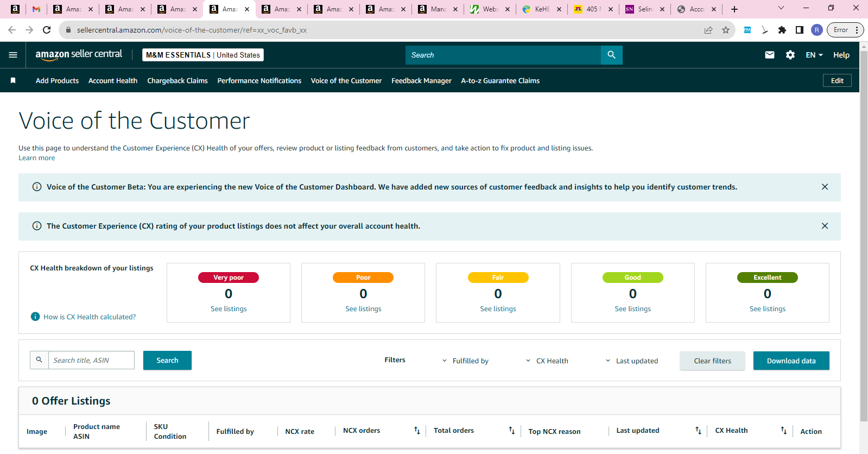Sort by Total orders column arrows

click(511, 431)
